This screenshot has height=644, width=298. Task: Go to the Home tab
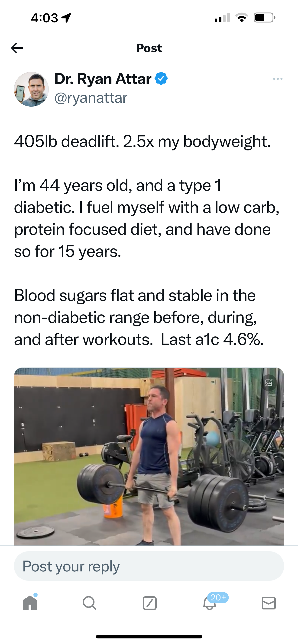[30, 603]
